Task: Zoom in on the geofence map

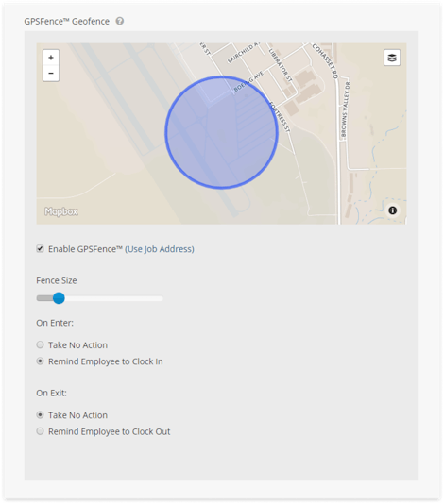Action: click(51, 58)
